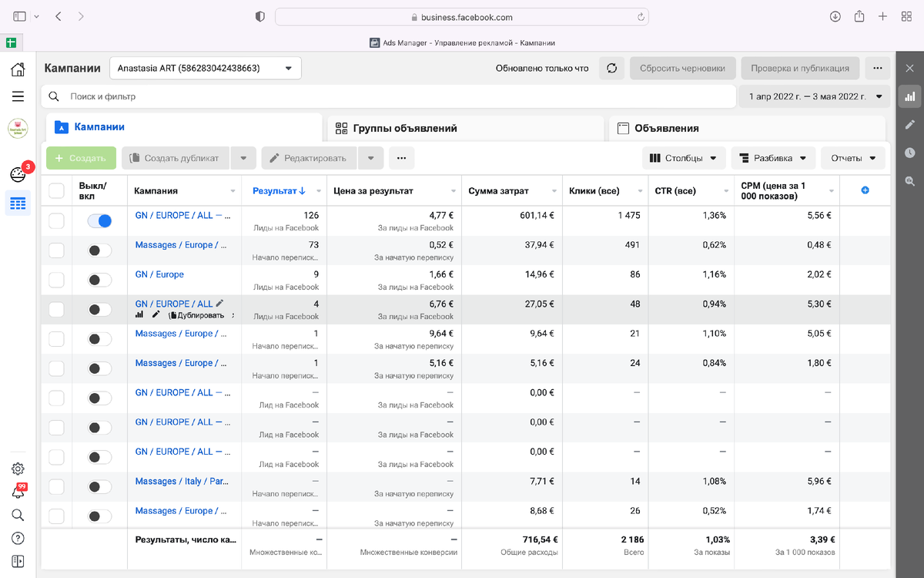Click the pencil icon under hovered campaign row

pyautogui.click(x=156, y=314)
